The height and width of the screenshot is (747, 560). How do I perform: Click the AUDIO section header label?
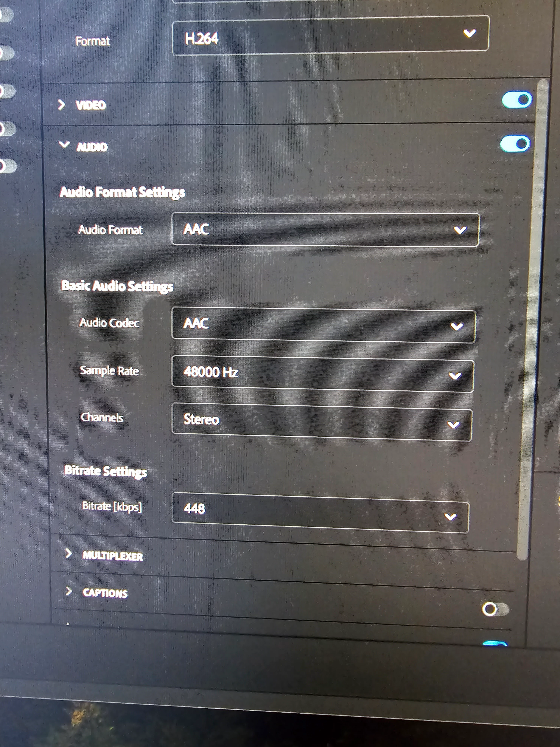pos(92,147)
